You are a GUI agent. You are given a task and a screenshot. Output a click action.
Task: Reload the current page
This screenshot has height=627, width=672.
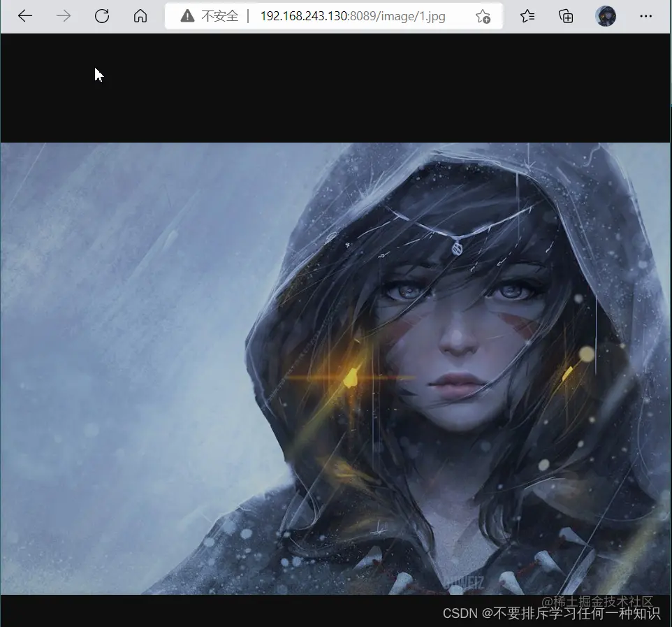pos(102,16)
